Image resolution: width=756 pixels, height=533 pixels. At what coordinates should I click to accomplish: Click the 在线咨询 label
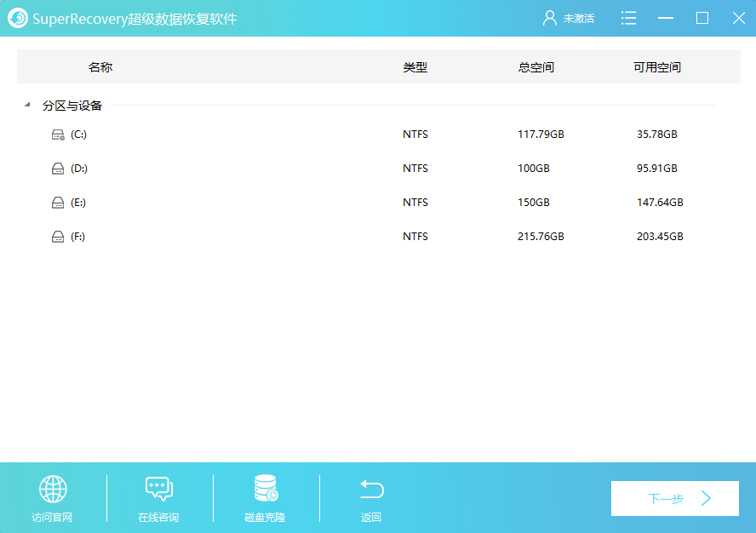[x=158, y=518]
